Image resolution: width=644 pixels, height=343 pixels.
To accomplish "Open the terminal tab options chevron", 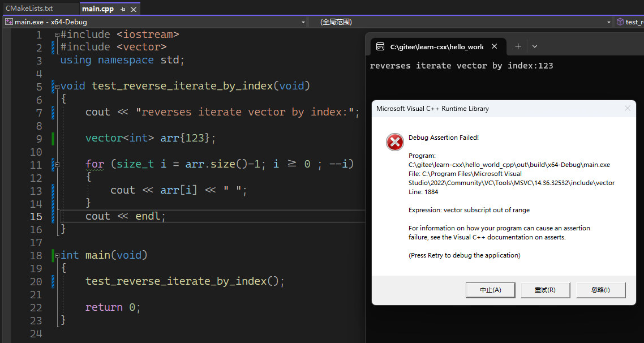I will point(534,46).
